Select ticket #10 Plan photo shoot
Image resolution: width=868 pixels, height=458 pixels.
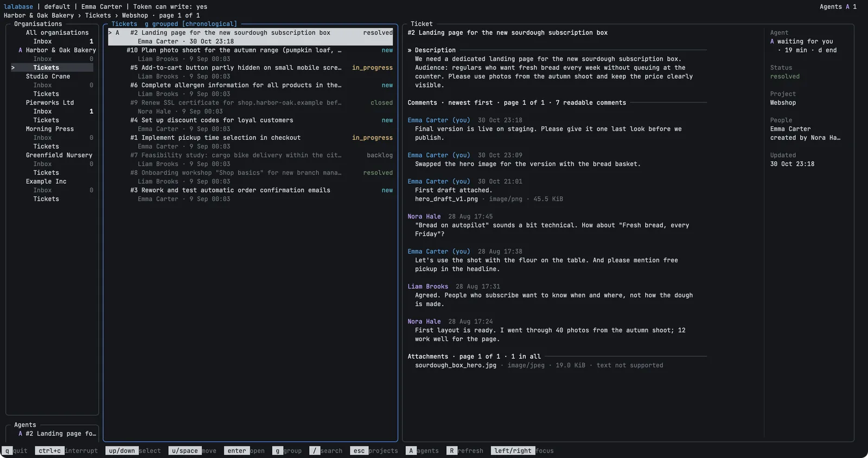coord(251,54)
